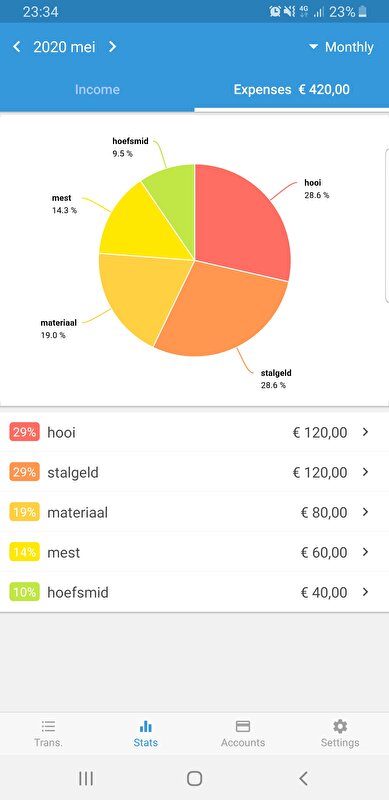Expand the hoefsmid category row chevron
The width and height of the screenshot is (389, 800).
[365, 592]
